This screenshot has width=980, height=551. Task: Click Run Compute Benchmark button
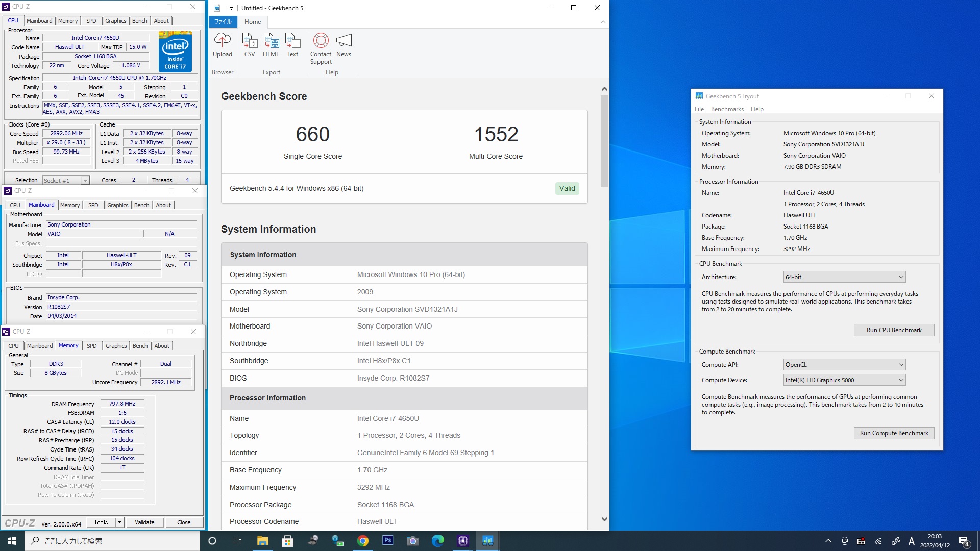click(x=894, y=433)
